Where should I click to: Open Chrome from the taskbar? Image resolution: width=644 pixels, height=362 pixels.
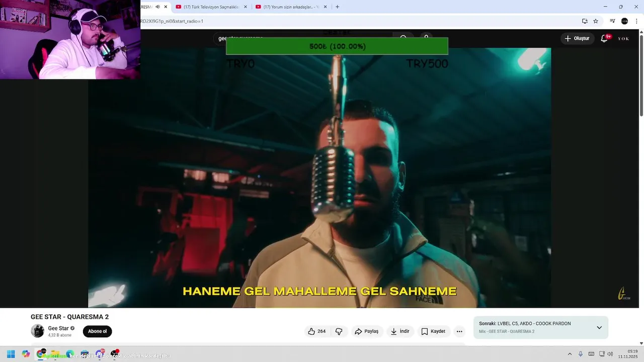[40, 354]
